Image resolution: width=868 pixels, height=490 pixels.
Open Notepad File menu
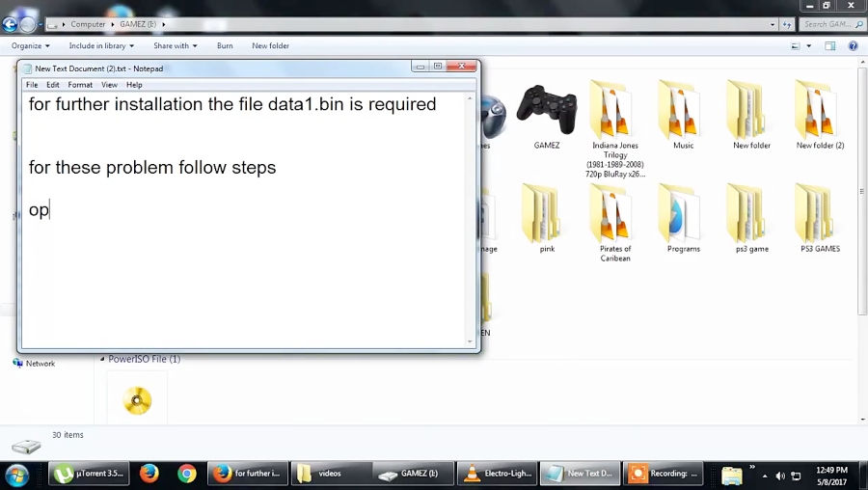(32, 85)
